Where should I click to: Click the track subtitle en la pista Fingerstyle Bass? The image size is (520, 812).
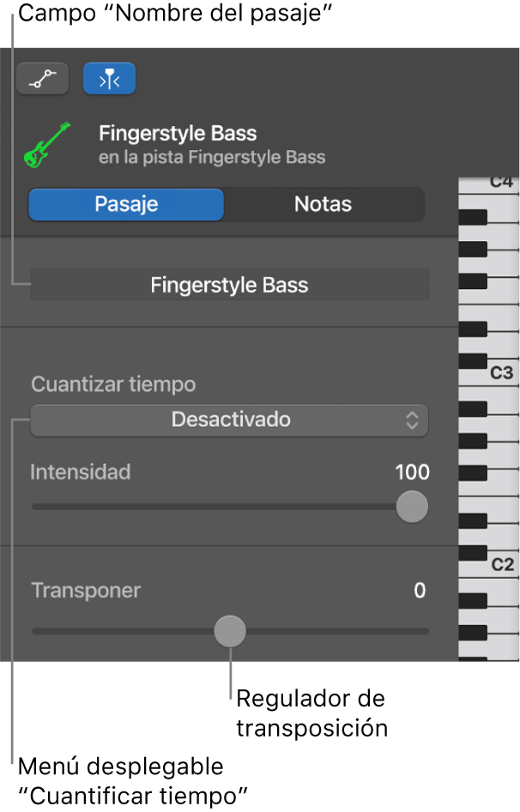(x=212, y=157)
